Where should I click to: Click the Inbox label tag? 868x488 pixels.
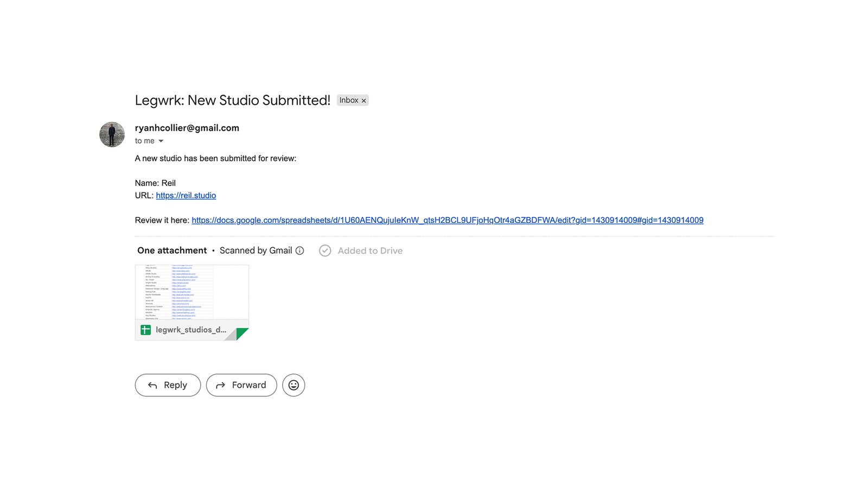pos(348,100)
